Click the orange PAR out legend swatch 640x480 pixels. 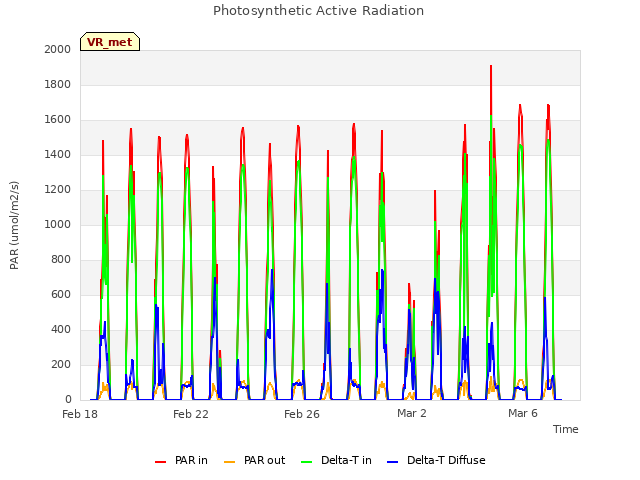point(230,462)
